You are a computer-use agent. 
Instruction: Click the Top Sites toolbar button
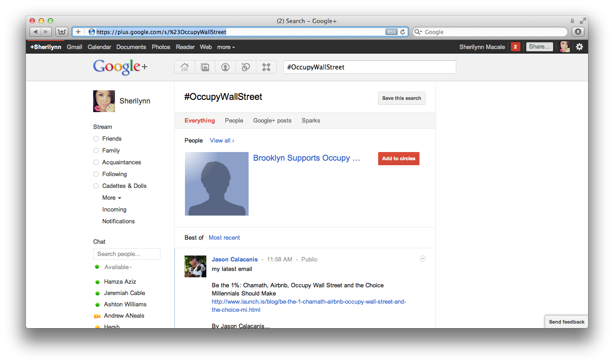pyautogui.click(x=62, y=32)
